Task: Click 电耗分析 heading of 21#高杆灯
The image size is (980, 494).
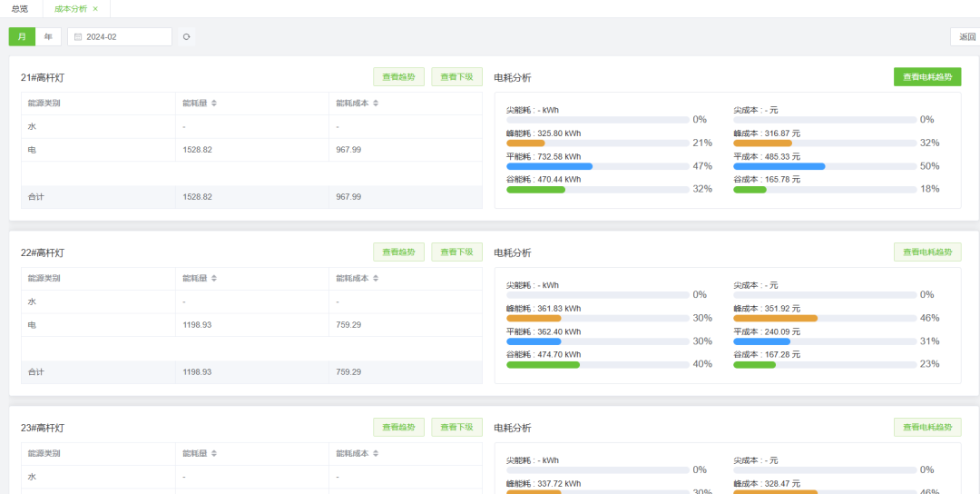Action: click(513, 77)
